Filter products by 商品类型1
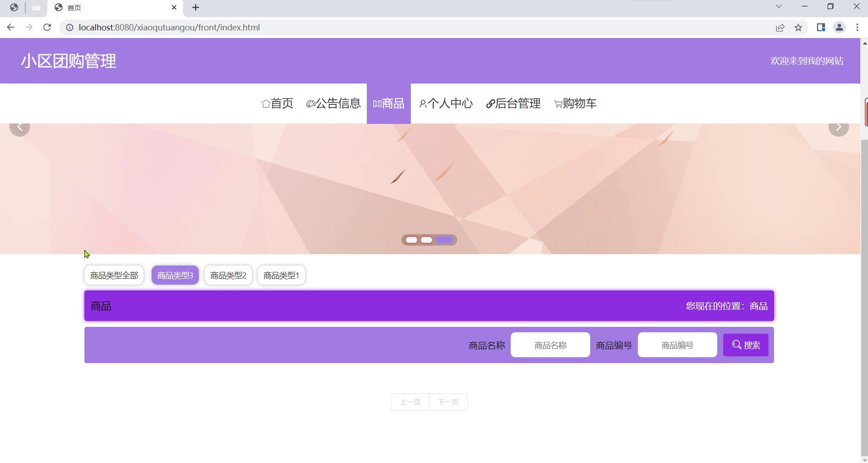This screenshot has height=463, width=868. point(281,276)
